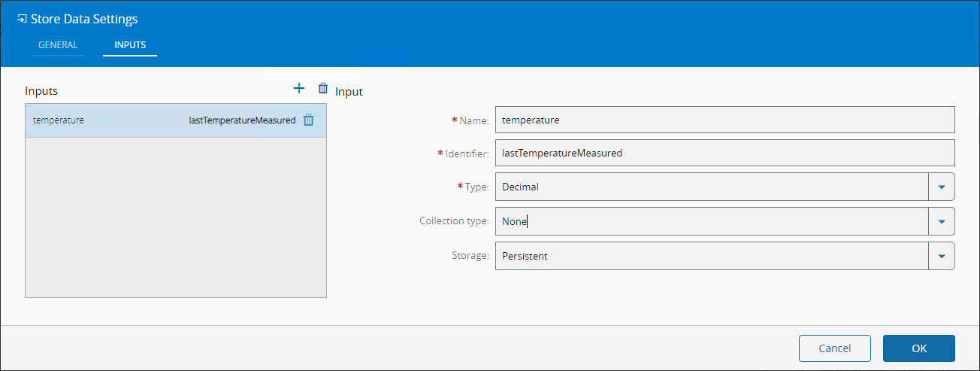This screenshot has height=371, width=980.
Task: Click the Name field containing temperature
Action: (724, 120)
